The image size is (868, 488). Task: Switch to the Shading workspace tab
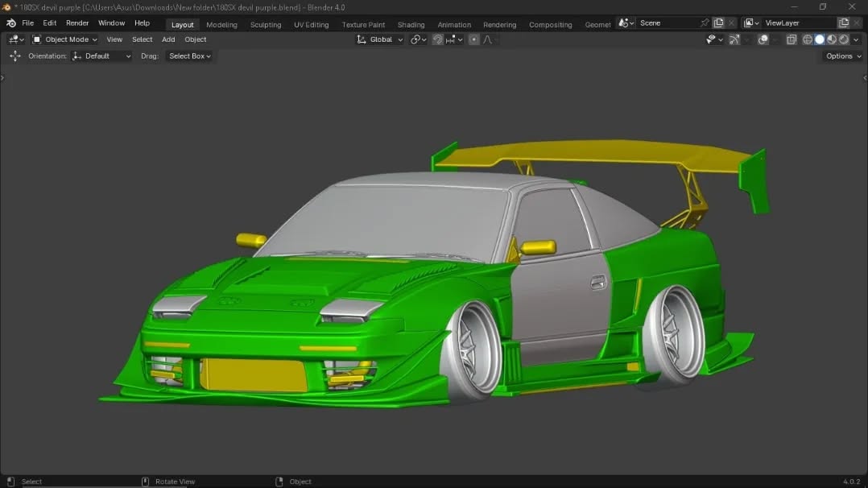411,25
